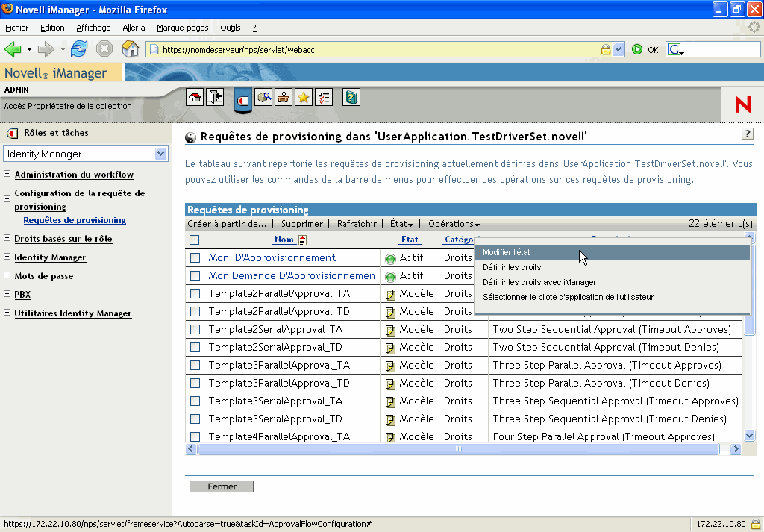Click the horizontal scrollbar right arrow

736,448
